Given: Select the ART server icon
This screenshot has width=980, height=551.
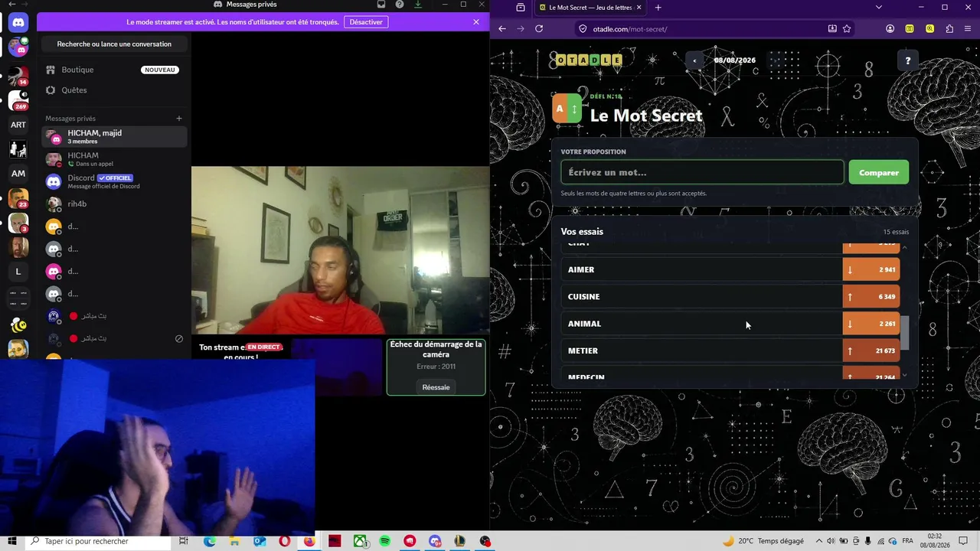Looking at the screenshot, I should coord(18,125).
